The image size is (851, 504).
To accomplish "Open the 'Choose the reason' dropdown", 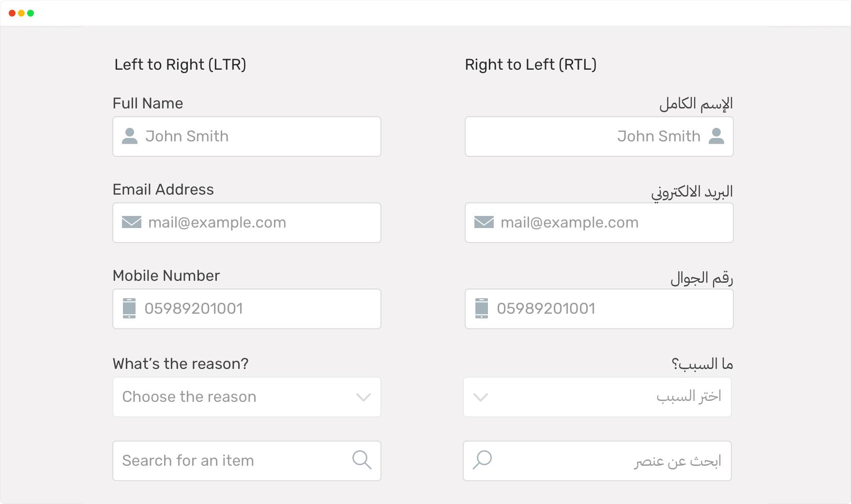I will [247, 397].
